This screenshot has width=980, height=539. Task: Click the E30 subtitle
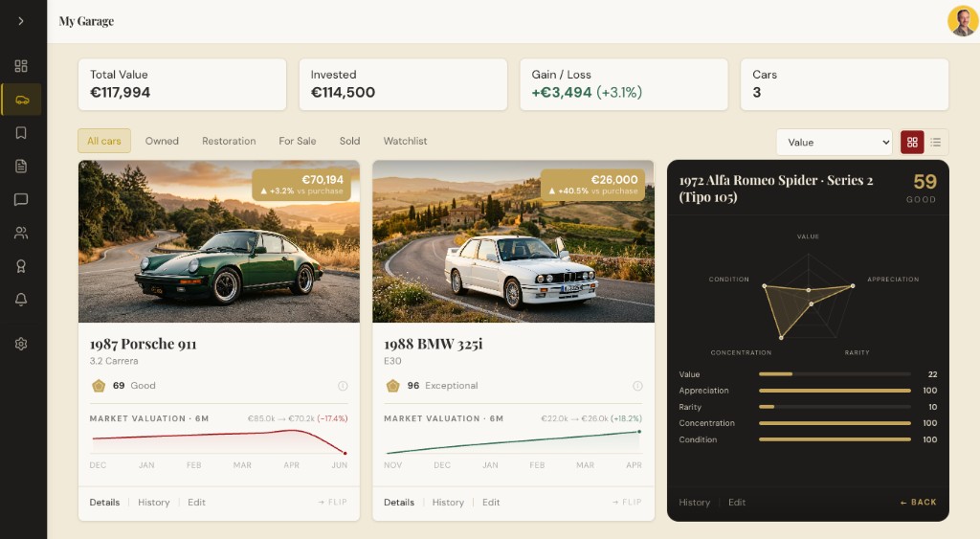(392, 361)
